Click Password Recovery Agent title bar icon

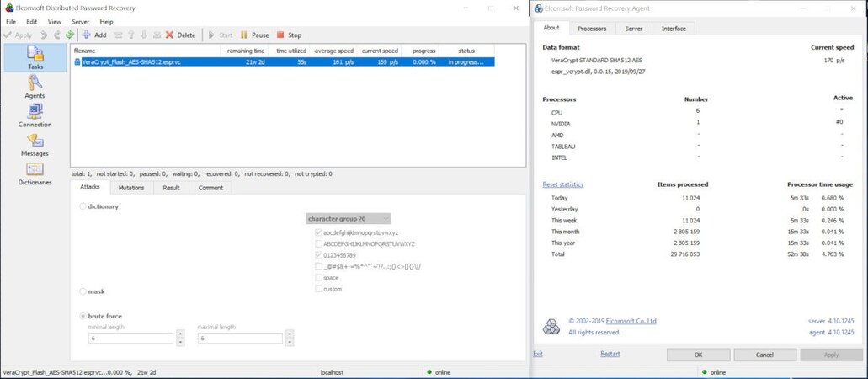[539, 8]
